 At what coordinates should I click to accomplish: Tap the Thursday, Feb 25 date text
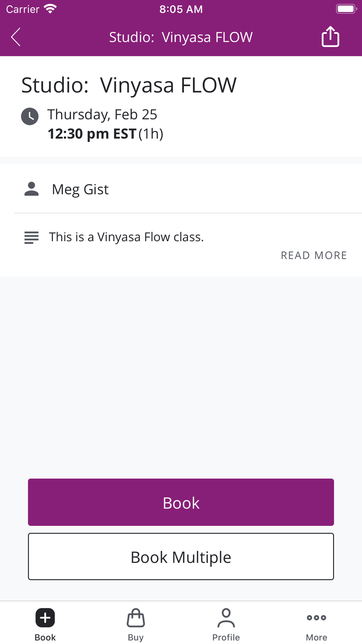tap(102, 114)
